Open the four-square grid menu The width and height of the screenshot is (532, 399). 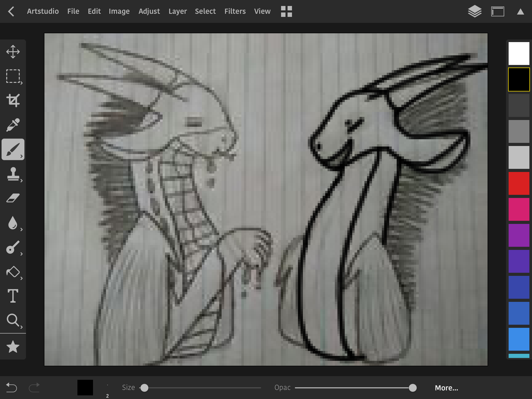[x=286, y=11]
